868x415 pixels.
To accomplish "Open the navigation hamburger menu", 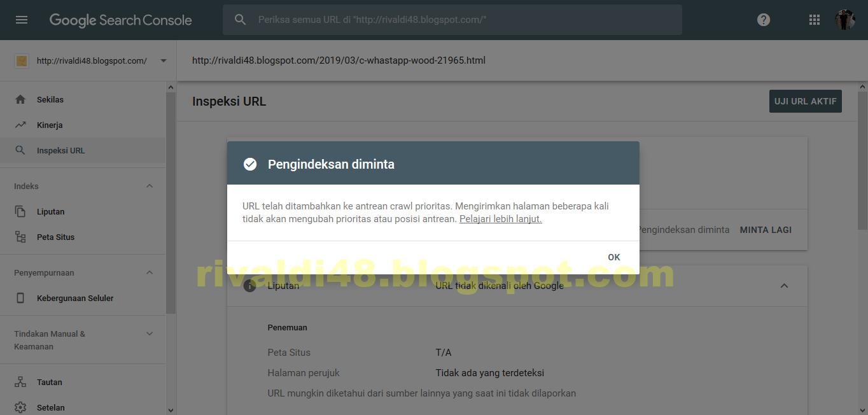I will (21, 18).
